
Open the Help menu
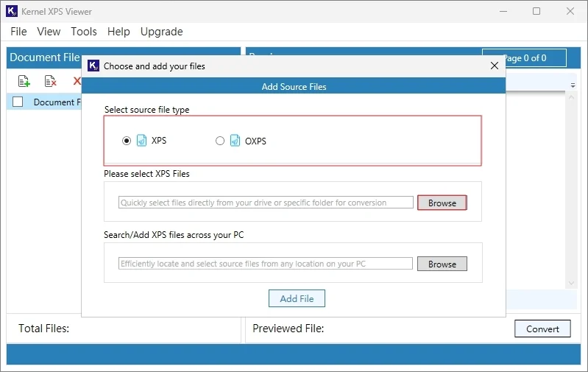(x=118, y=32)
